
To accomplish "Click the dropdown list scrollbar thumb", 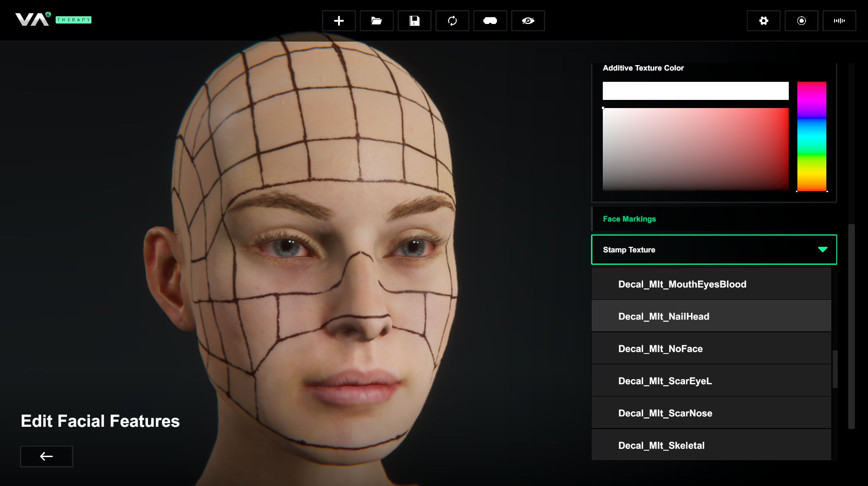I will (x=835, y=369).
